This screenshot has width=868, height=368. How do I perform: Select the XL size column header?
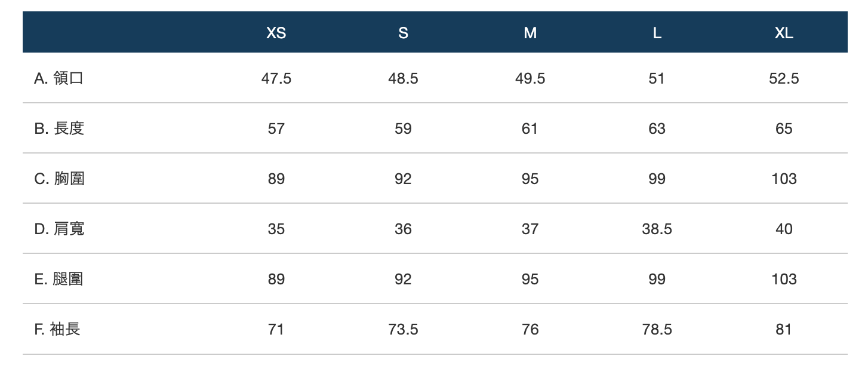coord(784,33)
